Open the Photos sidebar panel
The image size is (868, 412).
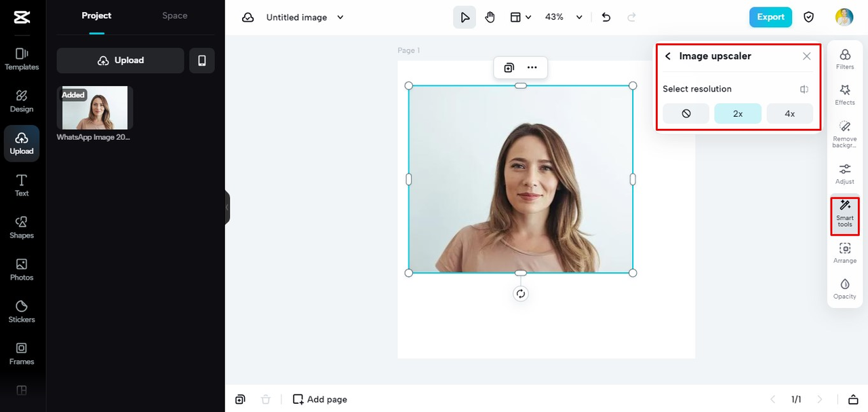click(x=22, y=269)
